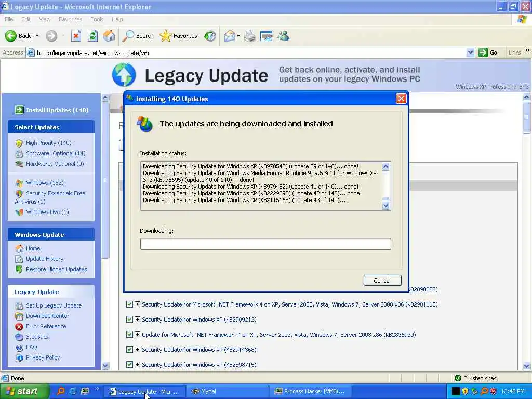Image resolution: width=532 pixels, height=399 pixels.
Task: Open the Security Essentials Free Antivirus link
Action: click(x=50, y=197)
